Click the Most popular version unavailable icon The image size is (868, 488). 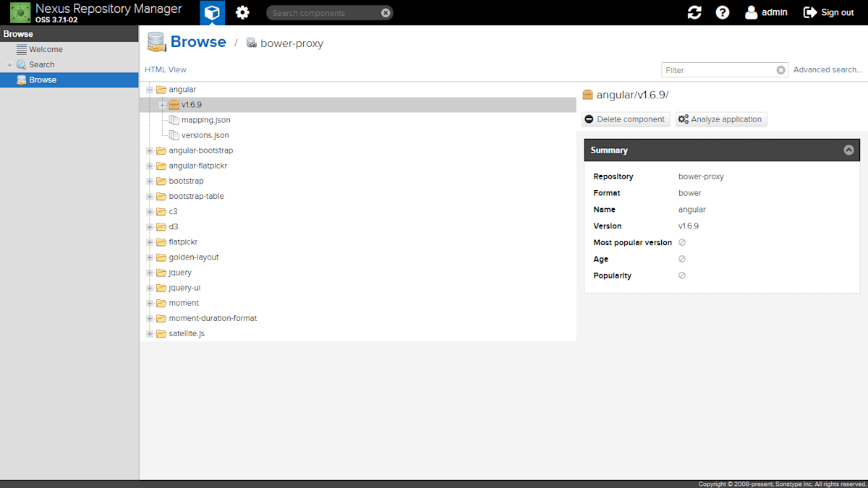point(682,242)
